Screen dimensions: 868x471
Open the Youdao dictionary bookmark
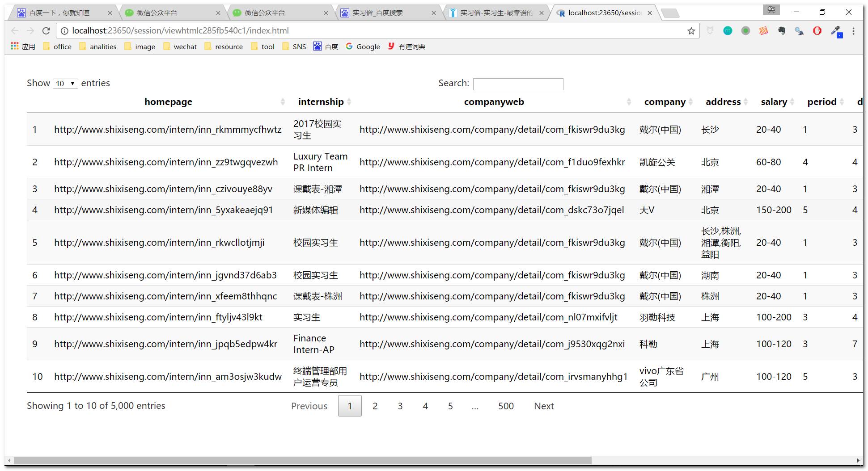(x=406, y=46)
